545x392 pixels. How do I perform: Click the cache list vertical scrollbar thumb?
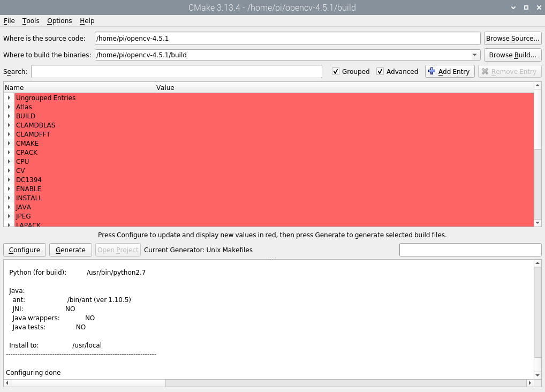click(x=538, y=119)
